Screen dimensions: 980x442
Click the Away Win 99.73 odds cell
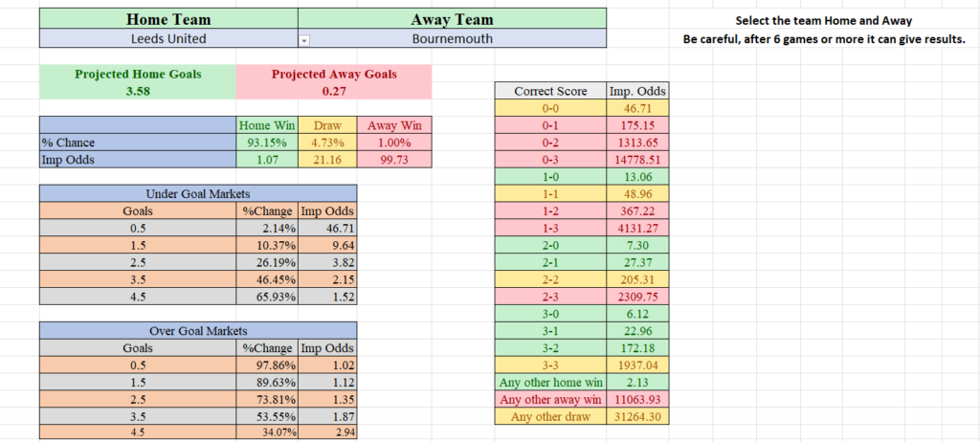tap(394, 160)
